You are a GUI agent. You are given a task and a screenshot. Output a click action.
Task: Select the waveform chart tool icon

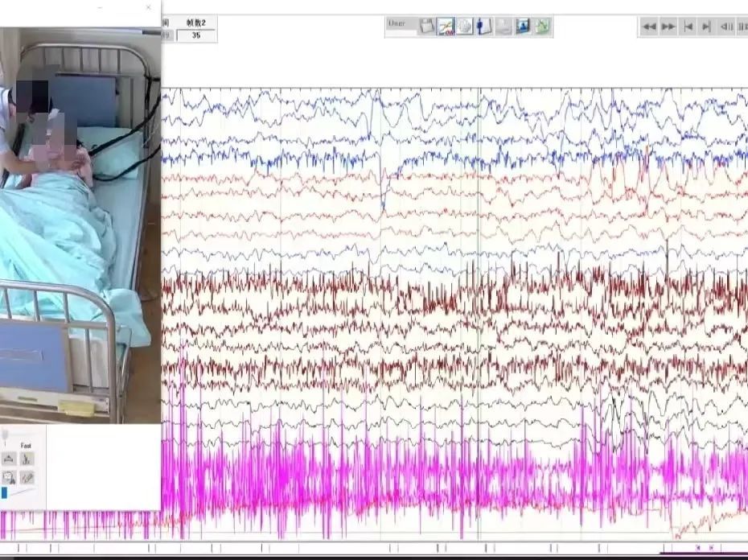446,26
